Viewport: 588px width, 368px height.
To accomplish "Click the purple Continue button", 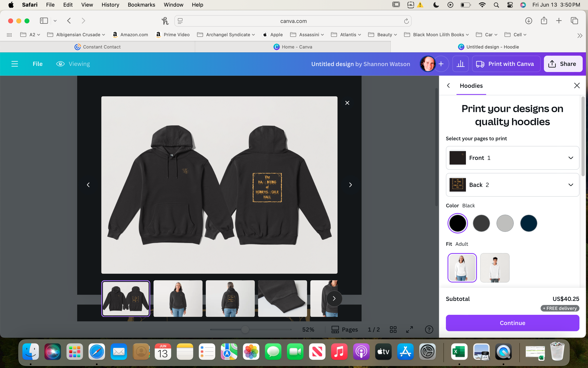I will [x=513, y=323].
